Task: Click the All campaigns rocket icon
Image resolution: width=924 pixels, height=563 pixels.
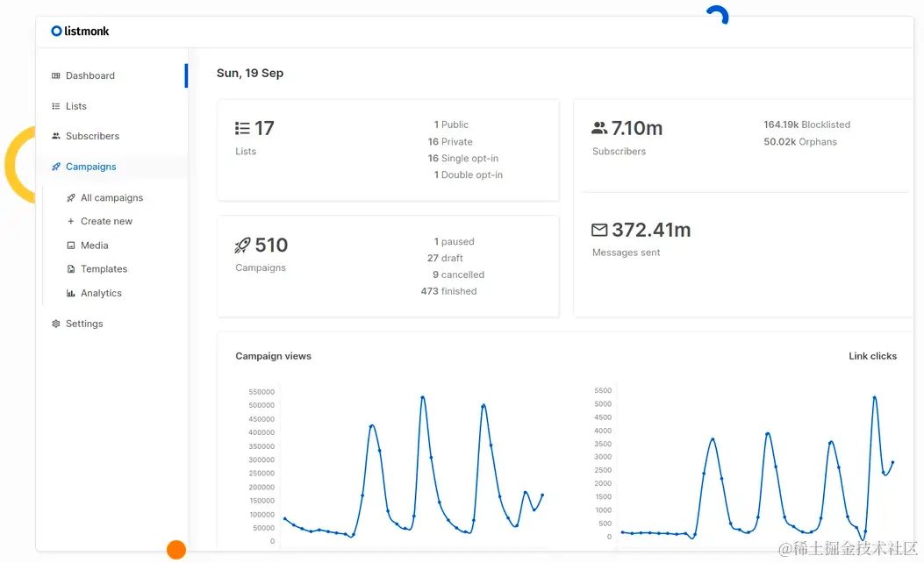Action: pos(71,198)
